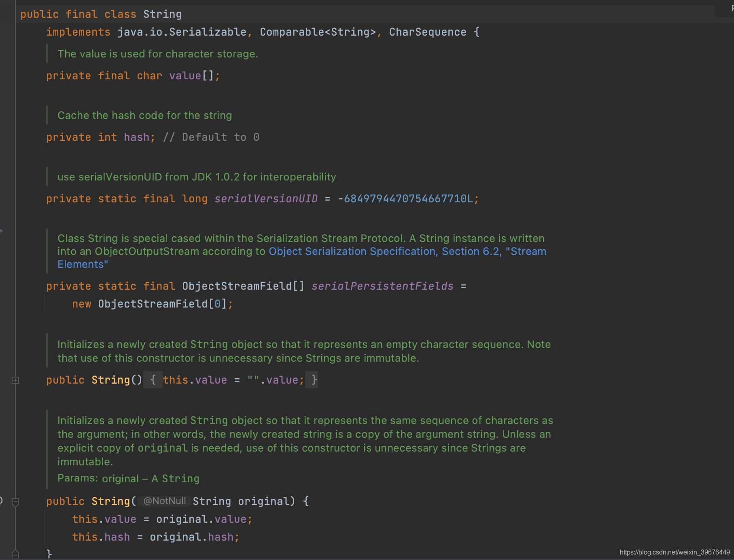Expand the folded String() constructor using plus gutter icon
The height and width of the screenshot is (560, 734).
pos(15,380)
